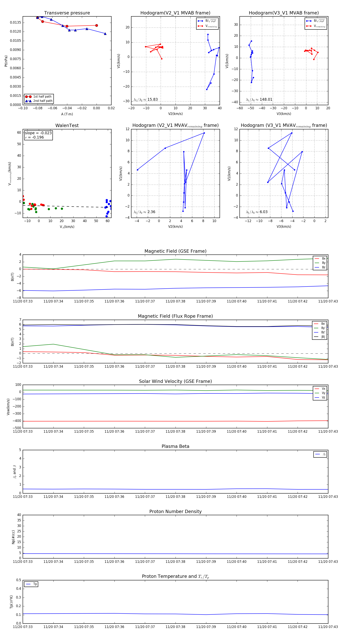
Task: Click the 'A (T·m)' x-axis label
Action: pos(67,114)
